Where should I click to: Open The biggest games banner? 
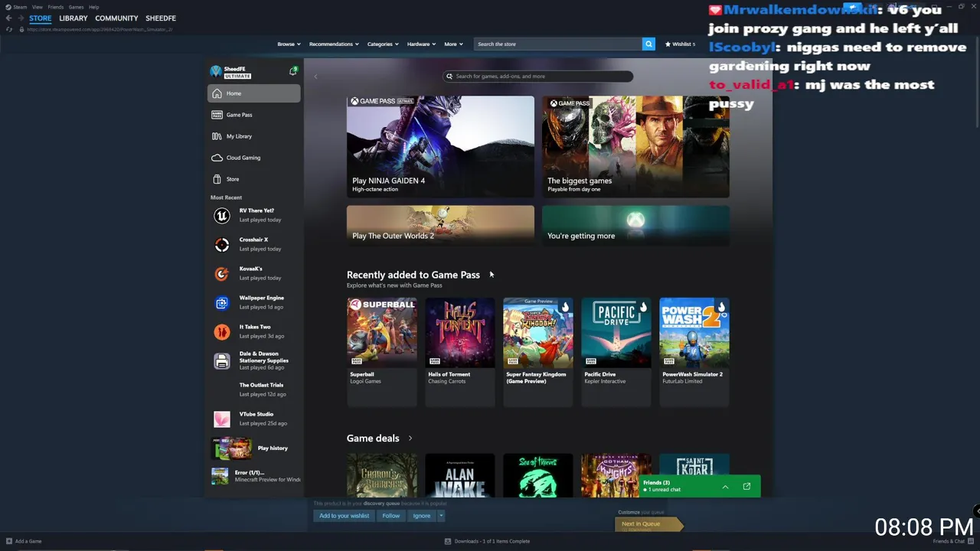[635, 146]
